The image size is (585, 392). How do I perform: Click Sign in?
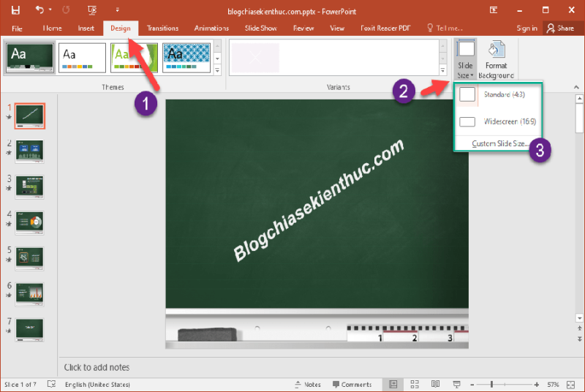pyautogui.click(x=526, y=29)
